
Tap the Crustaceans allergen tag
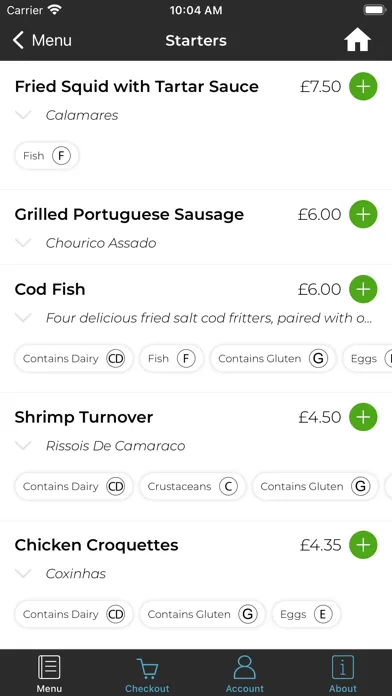(192, 486)
